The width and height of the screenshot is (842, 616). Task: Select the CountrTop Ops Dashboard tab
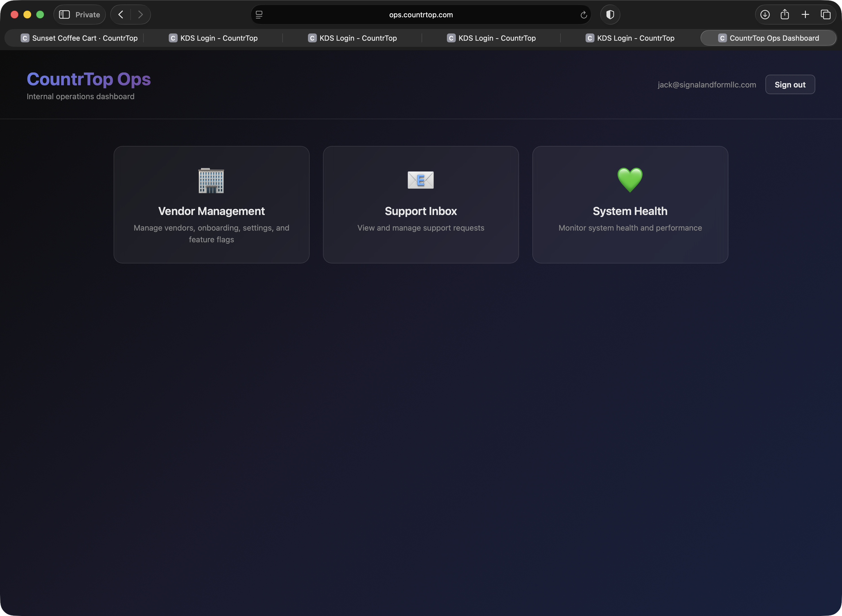(x=768, y=38)
